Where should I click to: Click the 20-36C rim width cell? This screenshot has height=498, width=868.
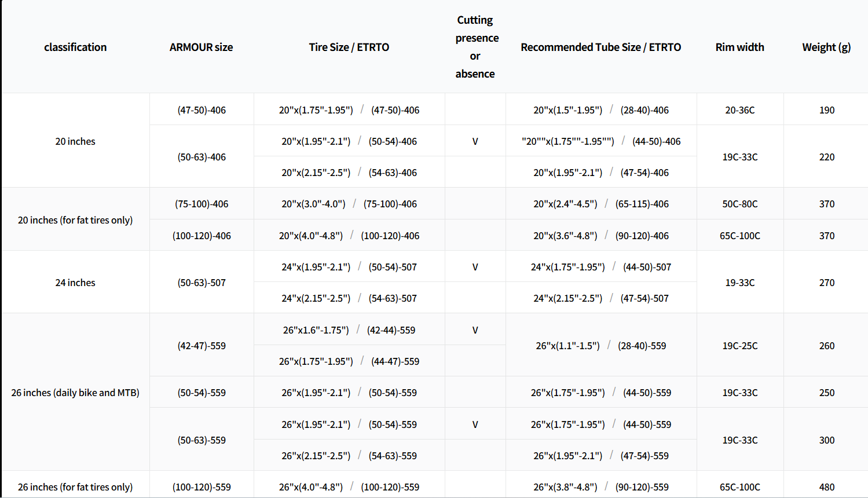coord(740,110)
